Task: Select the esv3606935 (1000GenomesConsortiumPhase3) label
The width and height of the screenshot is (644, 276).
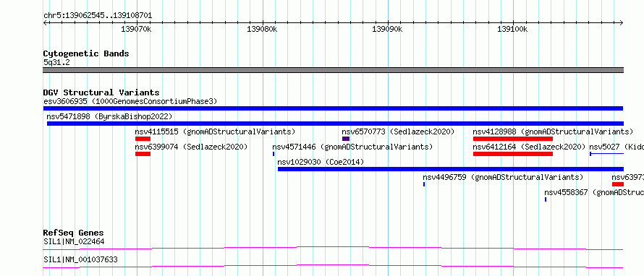Action: (x=130, y=101)
